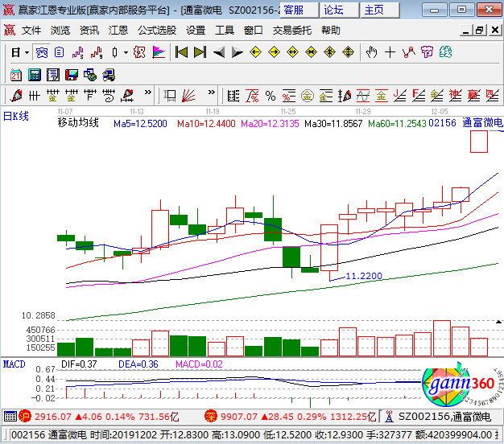Click the blue document notes icon
Viewport: 504px width, 444px height.
[59, 52]
